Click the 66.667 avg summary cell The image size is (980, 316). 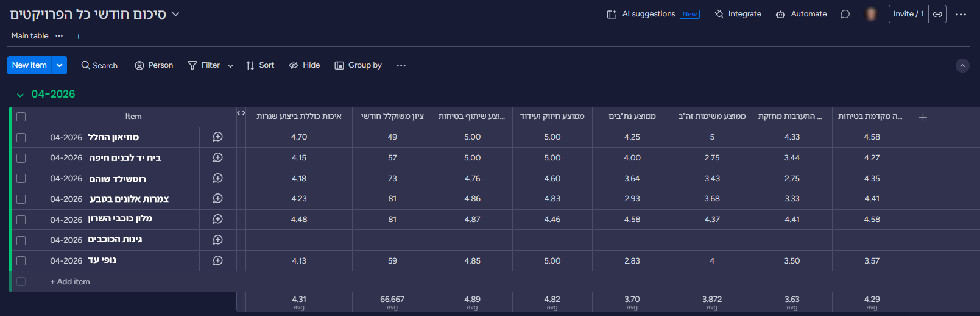tap(392, 302)
